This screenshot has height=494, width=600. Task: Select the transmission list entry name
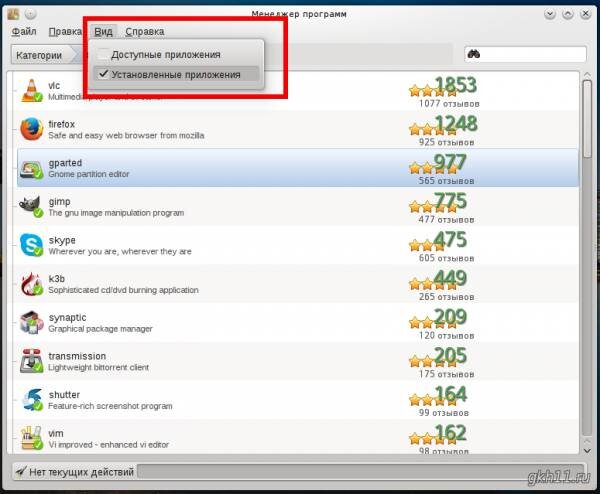click(x=77, y=356)
